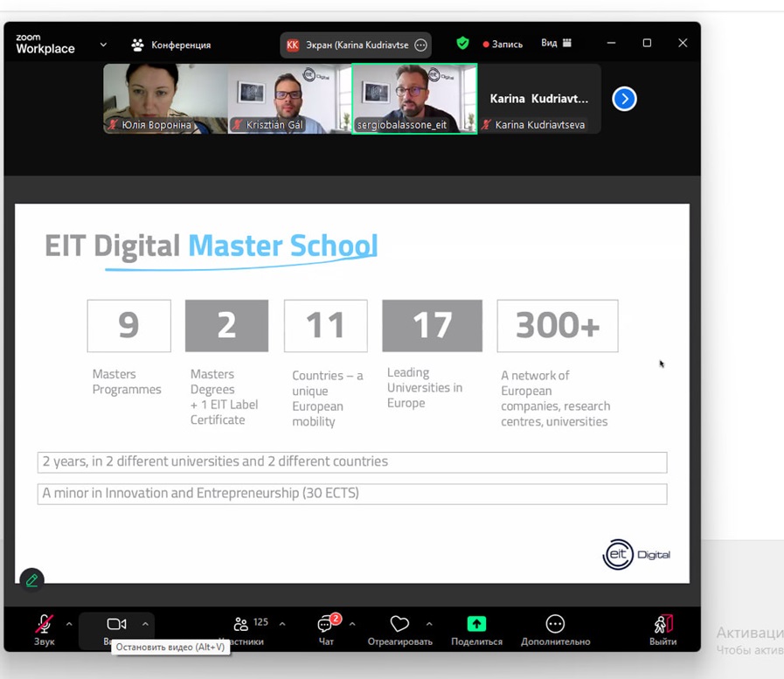Show next participants with blue arrow
Viewport: 784px width, 679px height.
[624, 99]
